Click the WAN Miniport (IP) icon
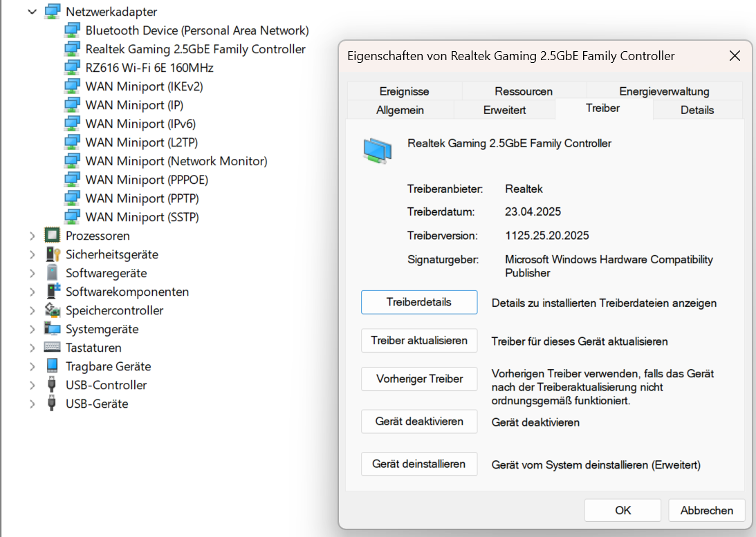The width and height of the screenshot is (756, 537). coord(72,105)
